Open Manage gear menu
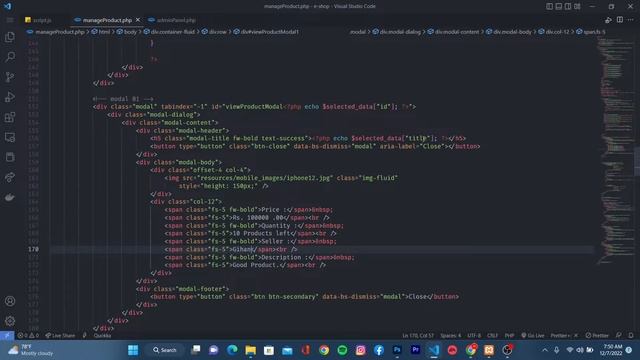The image size is (640, 360). click(10, 321)
